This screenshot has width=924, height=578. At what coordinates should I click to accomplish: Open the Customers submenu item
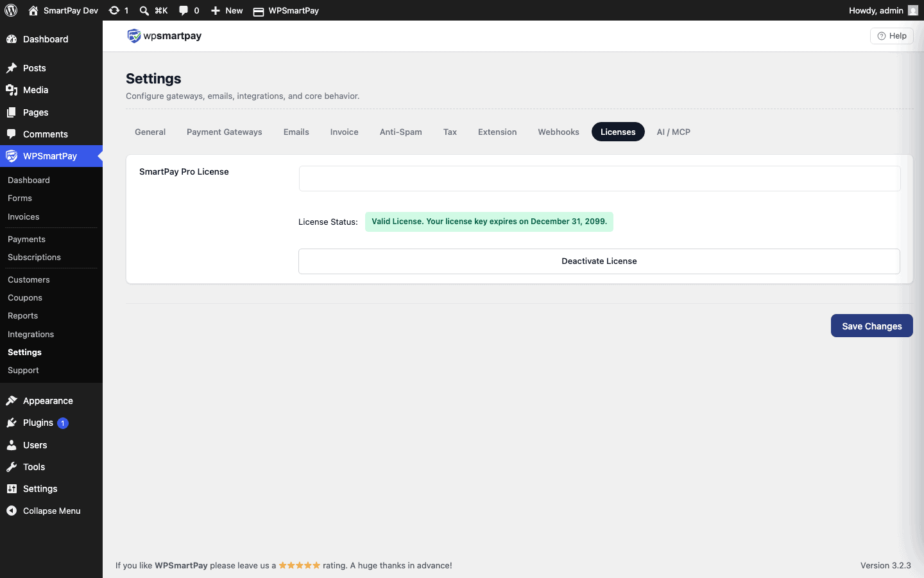29,280
